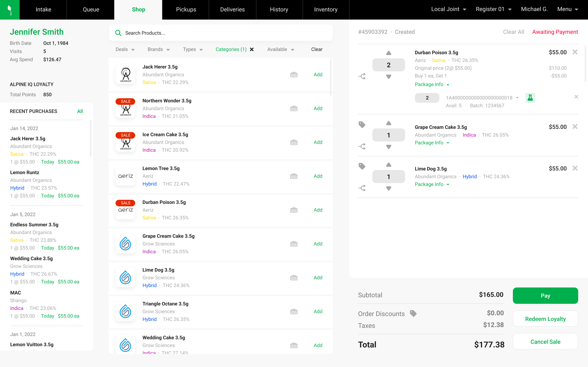The height and width of the screenshot is (367, 588).
Task: Increase Durban Poison quantity with up arrow
Action: tap(389, 53)
